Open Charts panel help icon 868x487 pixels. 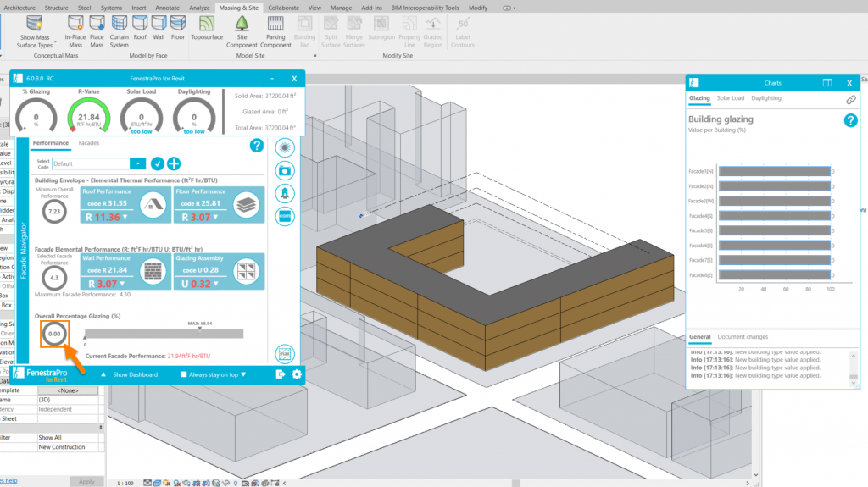(x=850, y=120)
